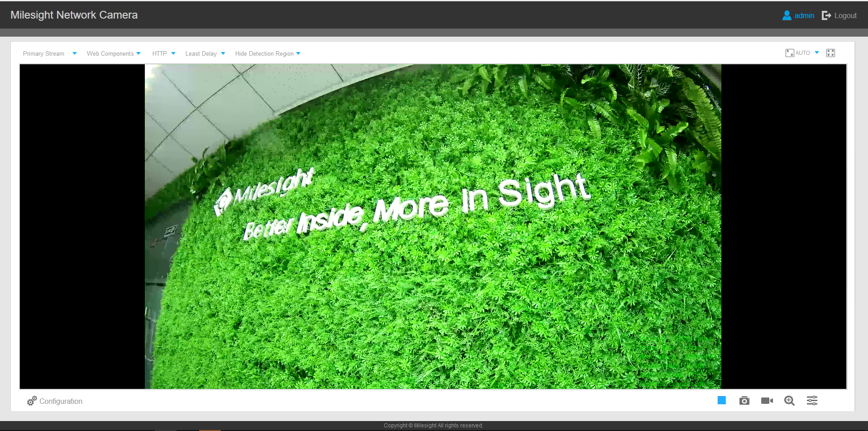
Task: Click the Logout text link
Action: coord(845,15)
